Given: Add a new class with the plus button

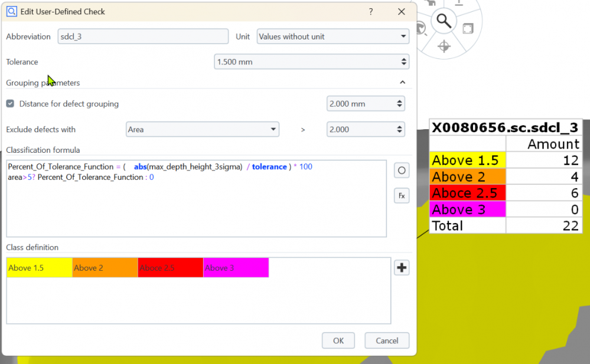Looking at the screenshot, I should point(402,268).
